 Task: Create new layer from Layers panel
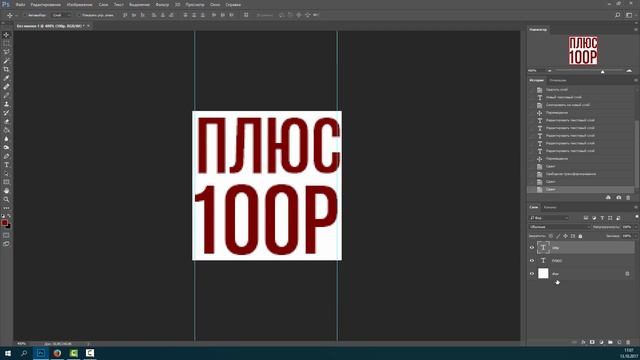click(x=619, y=342)
